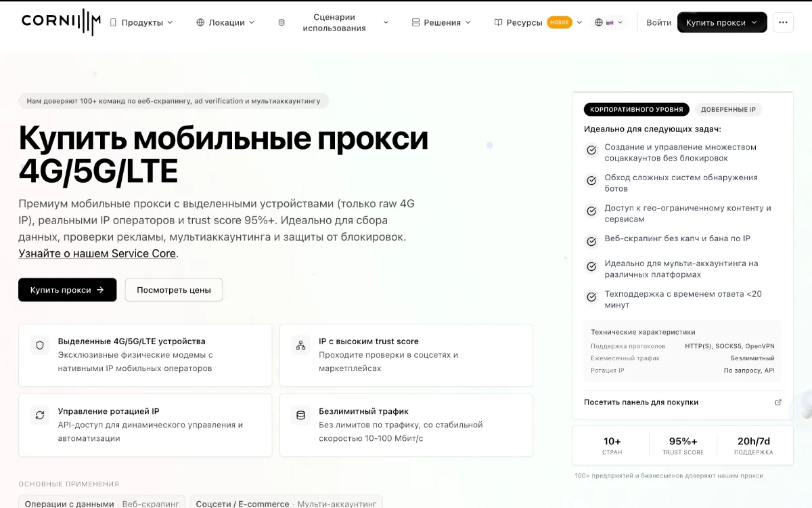
Task: Click the shield icon in Выделенные устройства card
Action: (x=40, y=345)
